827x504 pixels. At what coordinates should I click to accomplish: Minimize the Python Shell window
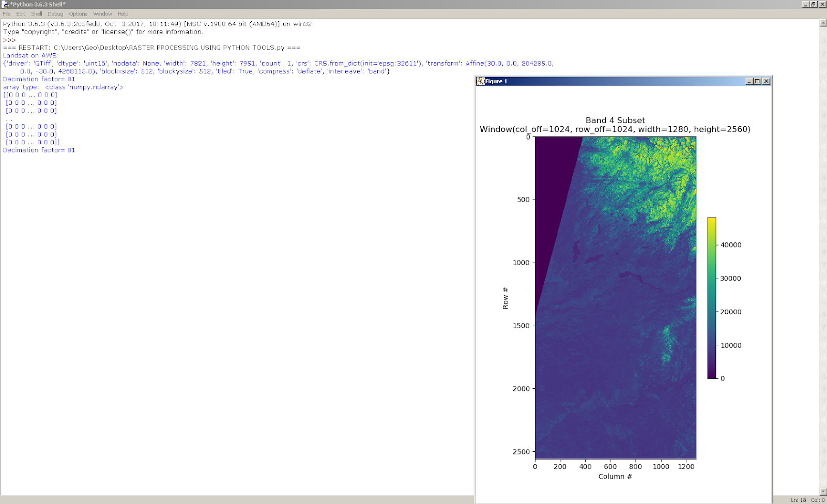(x=805, y=4)
